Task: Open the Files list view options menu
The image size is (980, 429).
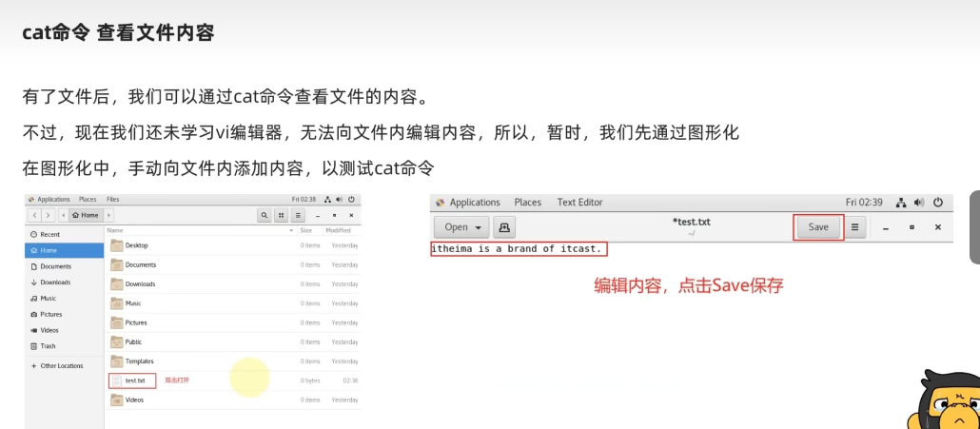Action: [298, 216]
